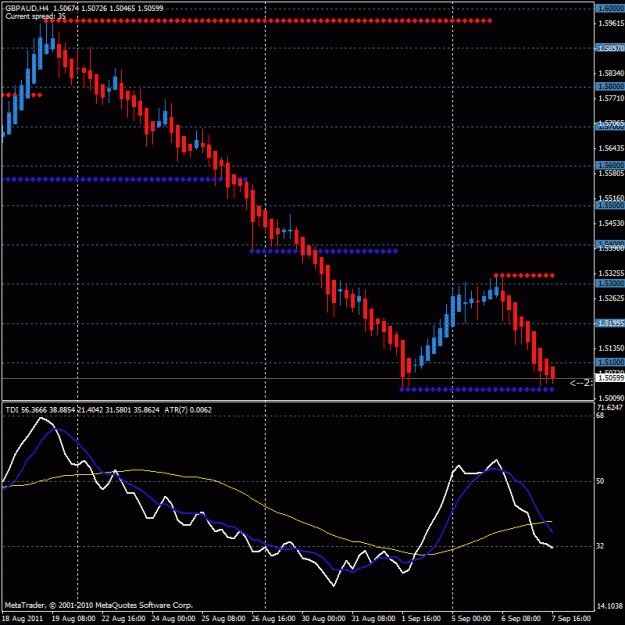The height and width of the screenshot is (625, 625).
Task: Click the '<--2:' annotation near current price
Action: point(581,383)
